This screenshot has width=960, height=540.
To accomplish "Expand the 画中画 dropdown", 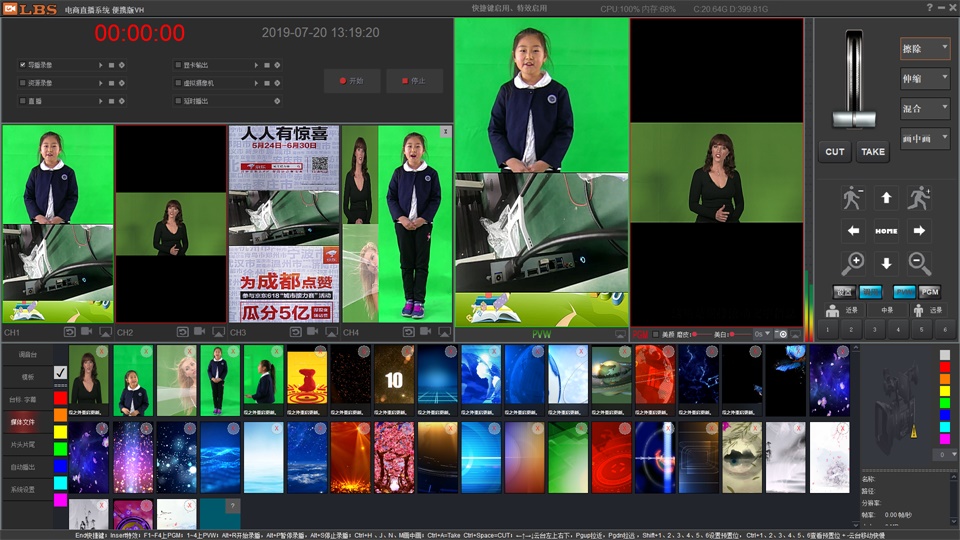I will tap(925, 138).
